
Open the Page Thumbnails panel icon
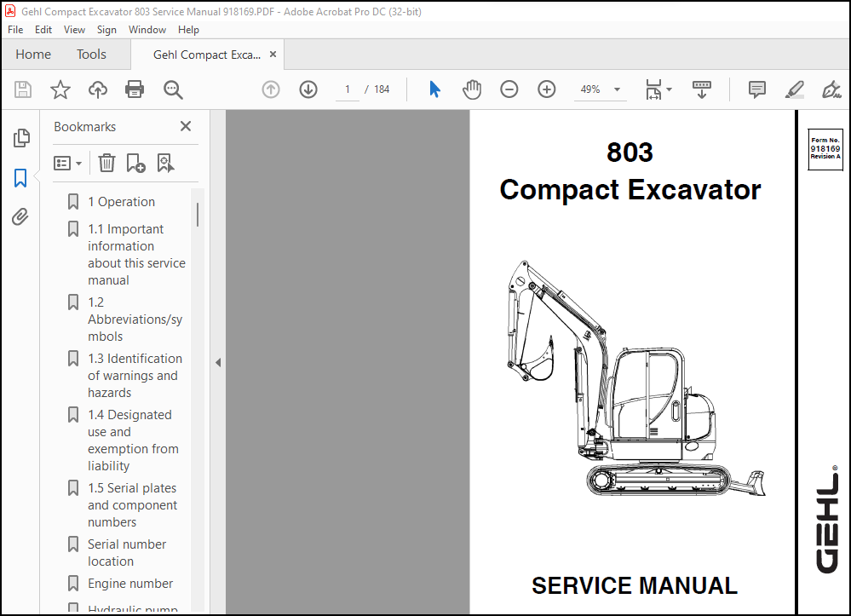(x=21, y=138)
